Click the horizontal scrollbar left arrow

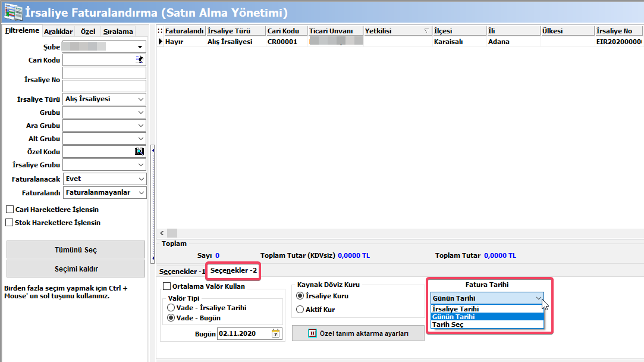point(162,233)
